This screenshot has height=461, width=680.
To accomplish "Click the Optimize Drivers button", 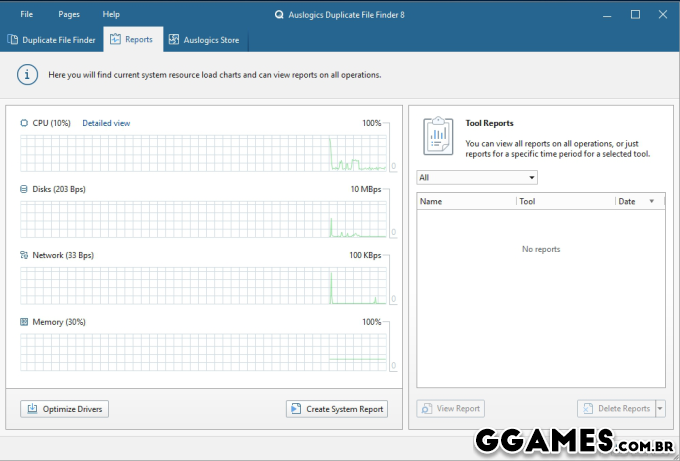I will point(64,408).
